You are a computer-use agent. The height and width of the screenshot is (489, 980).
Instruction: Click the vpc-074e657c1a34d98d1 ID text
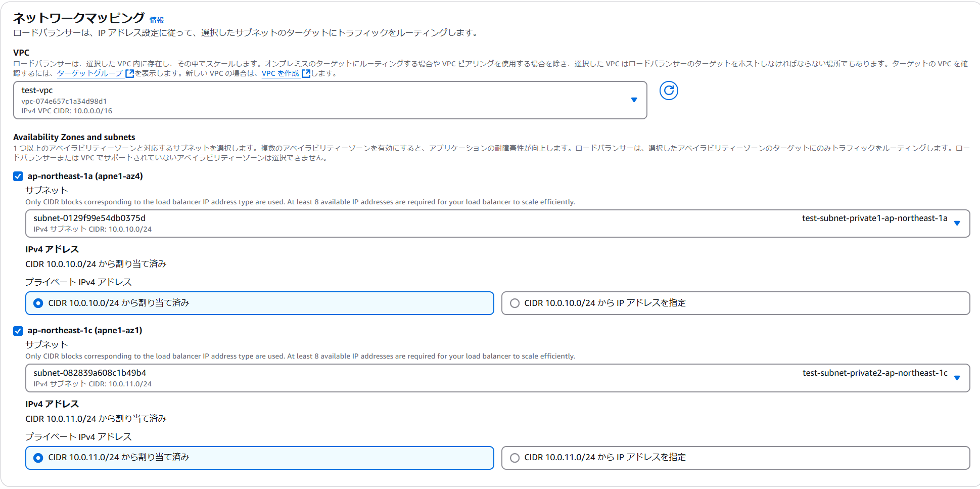[x=64, y=101]
